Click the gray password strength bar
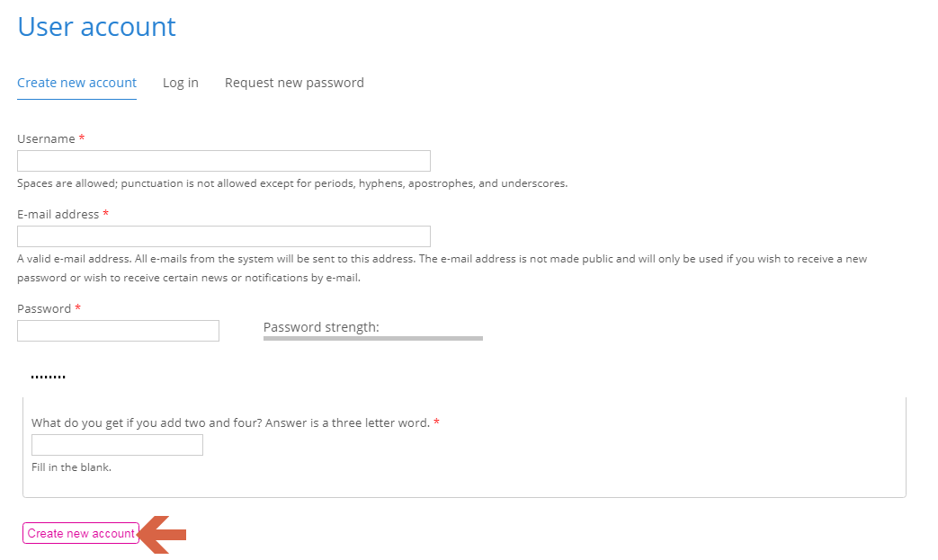 [373, 338]
